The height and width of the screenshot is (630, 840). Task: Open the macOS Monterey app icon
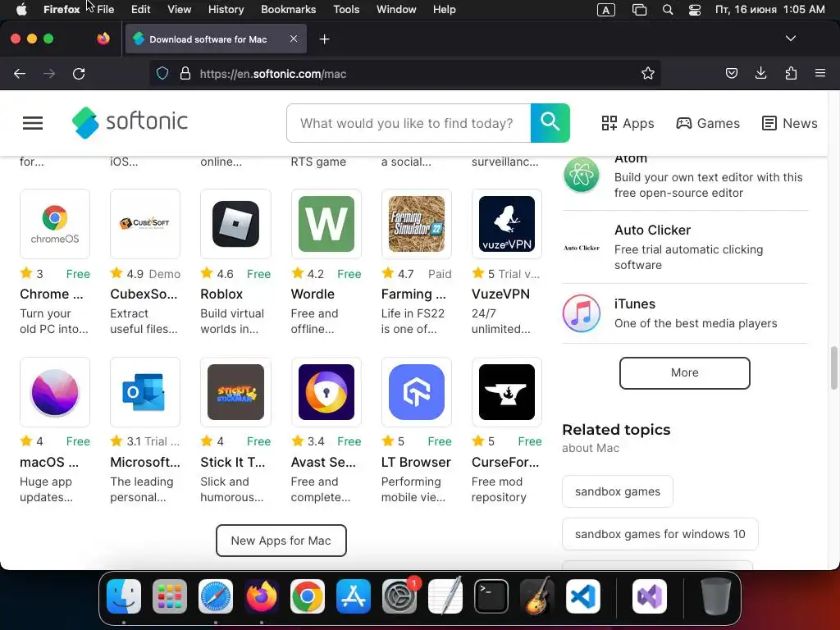click(55, 392)
